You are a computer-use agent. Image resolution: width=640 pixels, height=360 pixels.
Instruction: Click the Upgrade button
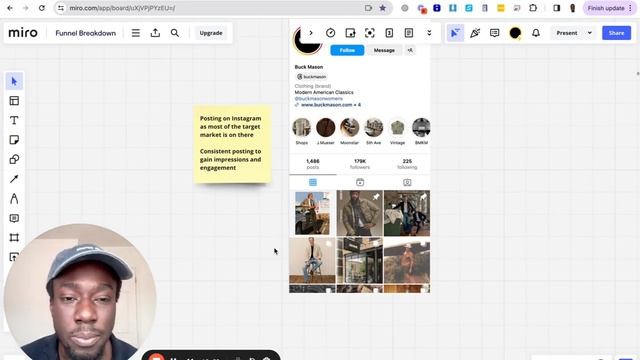coord(211,33)
